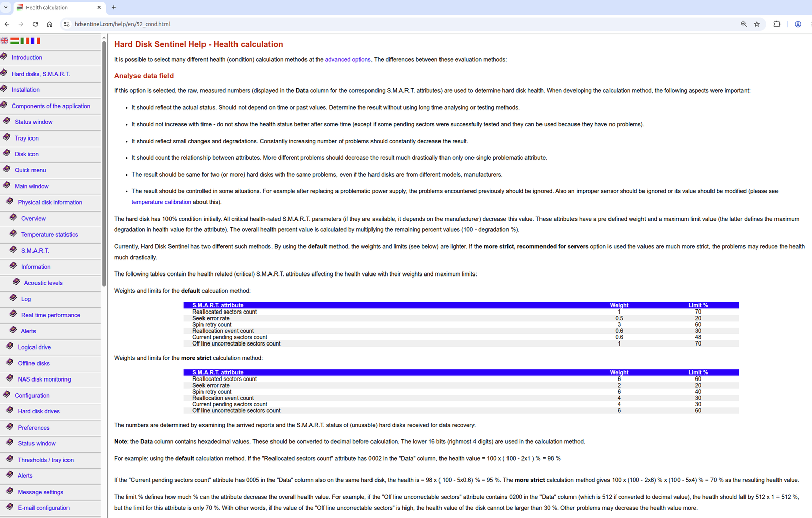The width and height of the screenshot is (812, 518).
Task: Click the "Weight" header of the default table
Action: 619,305
